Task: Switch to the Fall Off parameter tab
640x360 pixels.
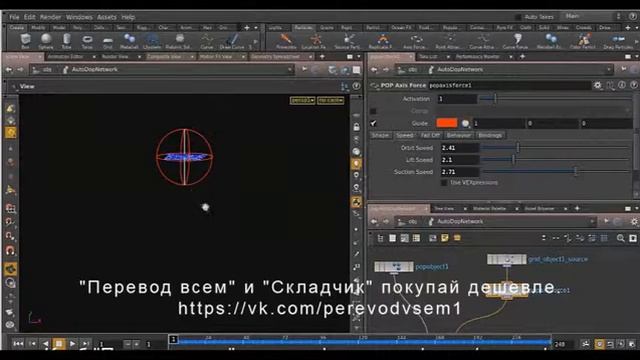Action: [430, 135]
